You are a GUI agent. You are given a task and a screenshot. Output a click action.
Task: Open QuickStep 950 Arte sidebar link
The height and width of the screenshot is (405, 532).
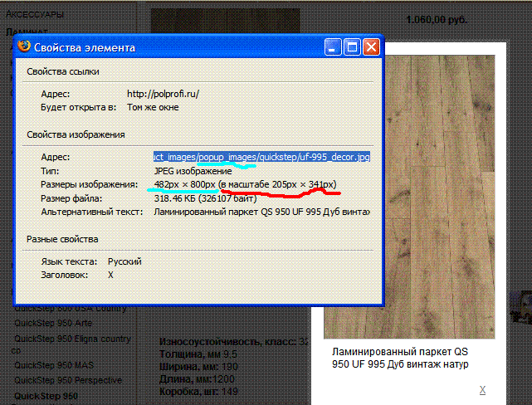coord(53,324)
